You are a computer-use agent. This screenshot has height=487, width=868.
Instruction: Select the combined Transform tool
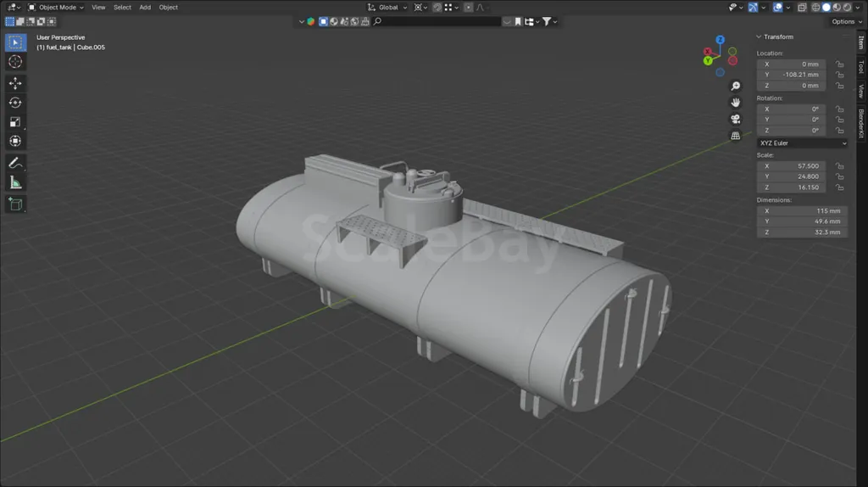(x=15, y=142)
